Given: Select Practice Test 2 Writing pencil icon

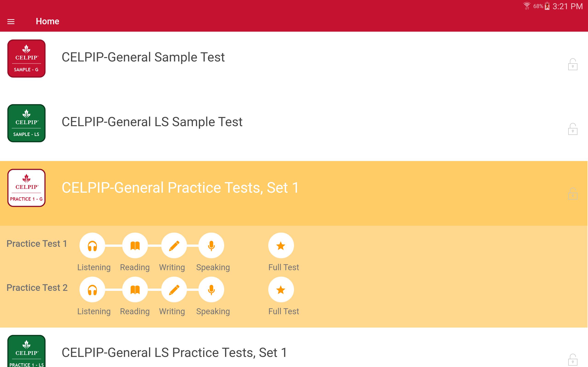Looking at the screenshot, I should (174, 289).
